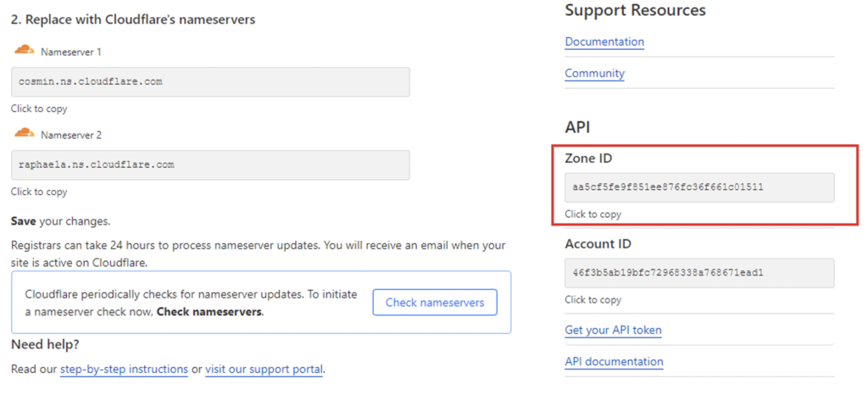Open the Community support link
868x395 pixels.
(594, 74)
